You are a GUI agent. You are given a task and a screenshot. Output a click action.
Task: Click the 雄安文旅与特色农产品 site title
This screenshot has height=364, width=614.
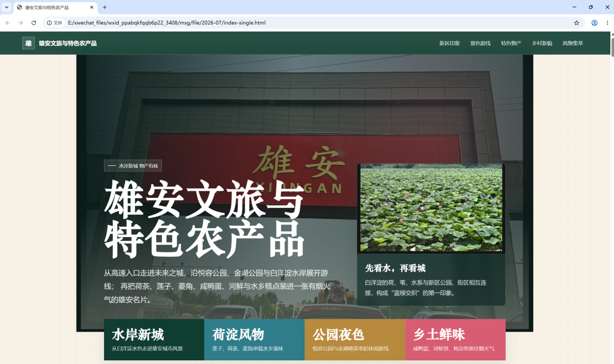click(x=68, y=43)
